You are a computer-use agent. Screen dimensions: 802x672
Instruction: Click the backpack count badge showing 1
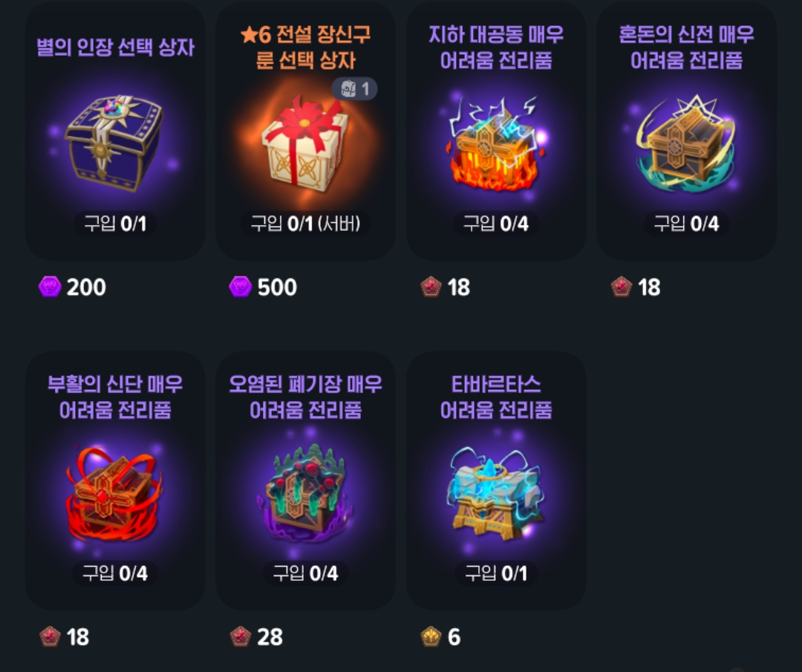(x=354, y=89)
